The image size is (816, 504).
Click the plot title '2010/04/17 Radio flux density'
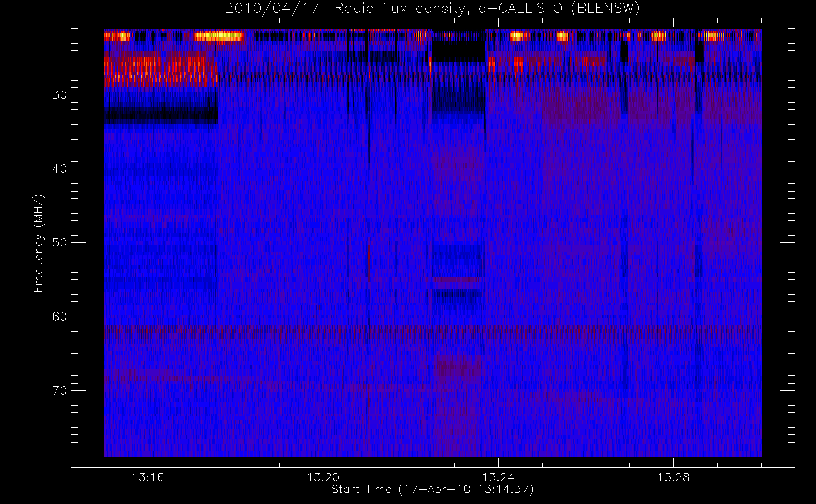tap(432, 9)
